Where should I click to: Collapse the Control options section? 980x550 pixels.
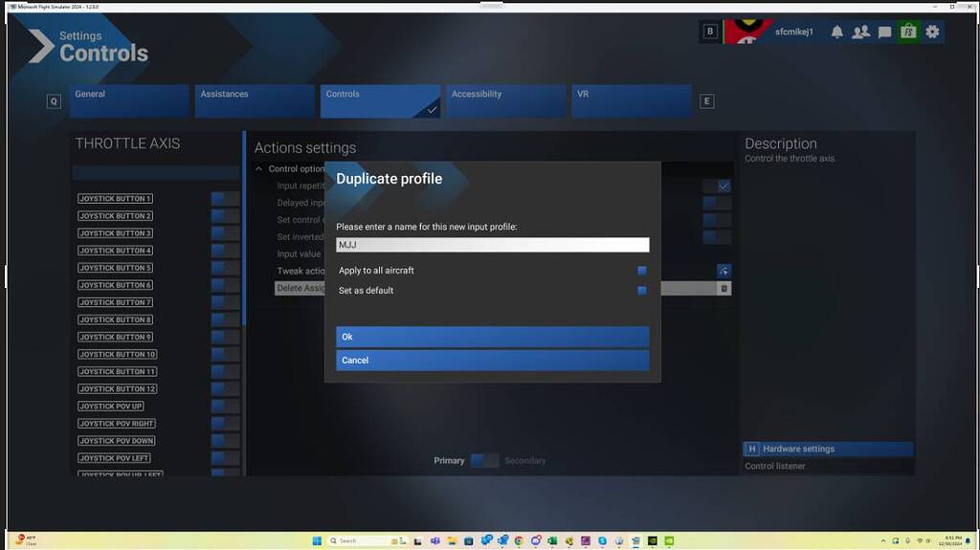tap(258, 168)
